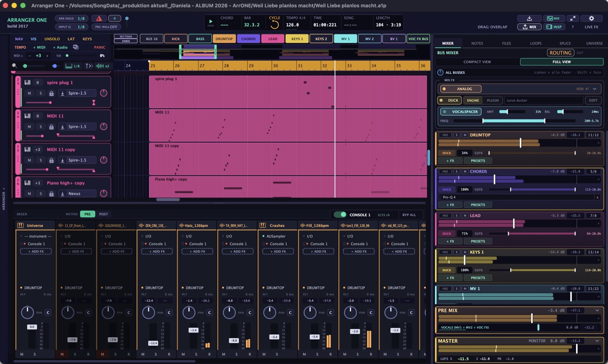Click the red metronome triangle icon
The height and width of the screenshot is (364, 608).
(99, 18)
